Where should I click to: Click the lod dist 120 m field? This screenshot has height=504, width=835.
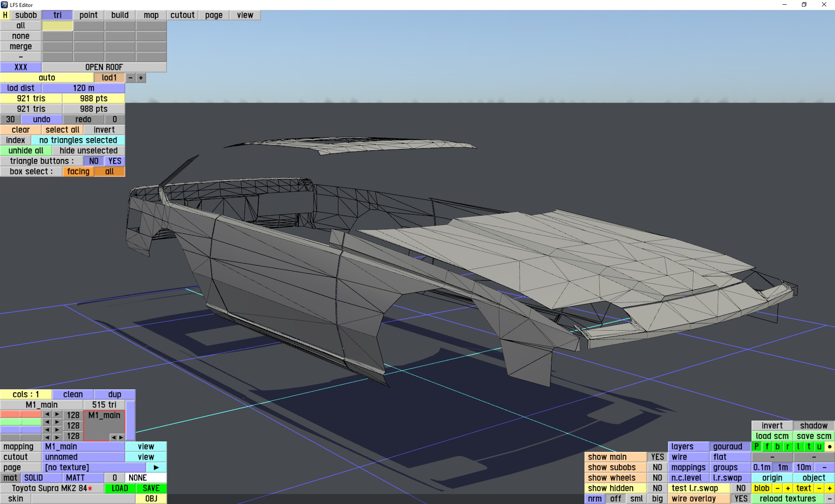83,88
